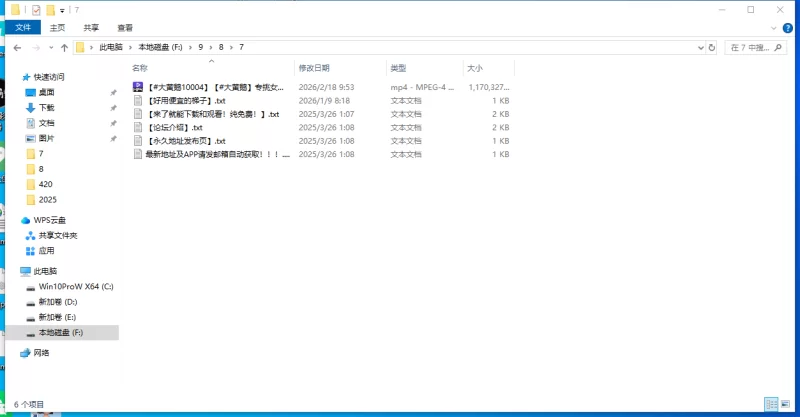Click the back navigation arrow
The image size is (800, 417).
(x=17, y=47)
